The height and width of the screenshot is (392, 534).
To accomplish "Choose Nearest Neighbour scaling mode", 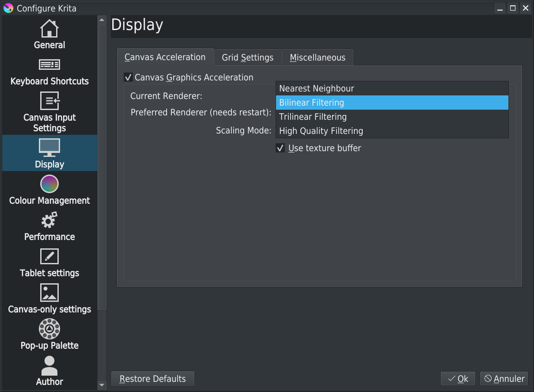I will 392,88.
